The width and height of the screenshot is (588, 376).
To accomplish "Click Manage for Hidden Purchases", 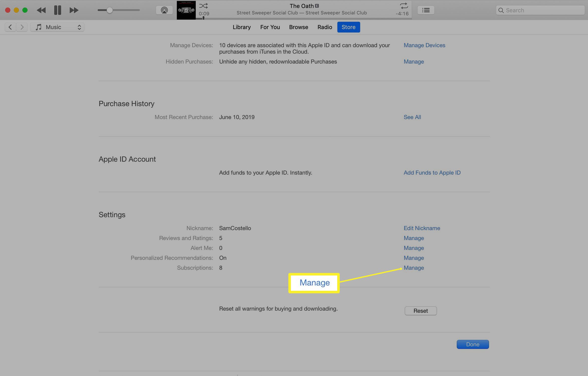I will (414, 61).
